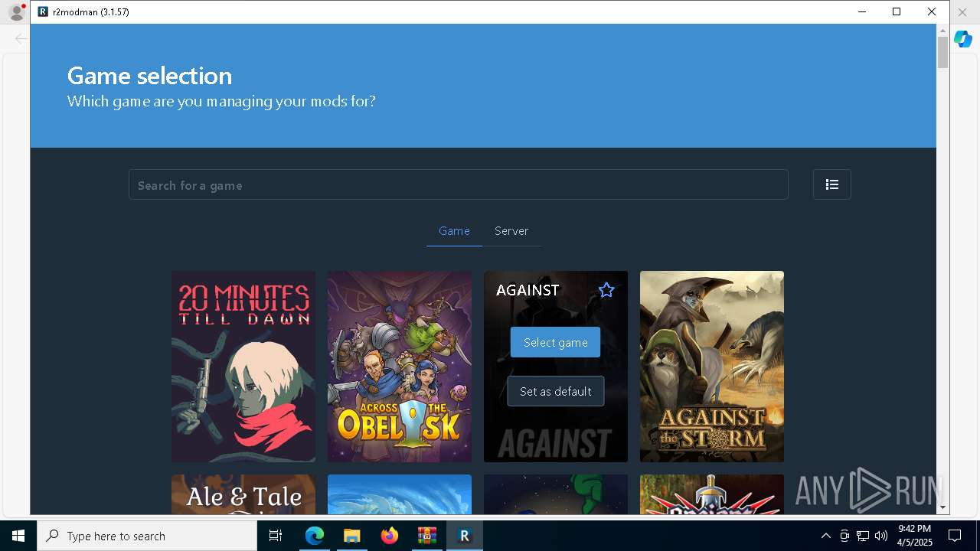Click the profile avatar in background window

(x=16, y=11)
